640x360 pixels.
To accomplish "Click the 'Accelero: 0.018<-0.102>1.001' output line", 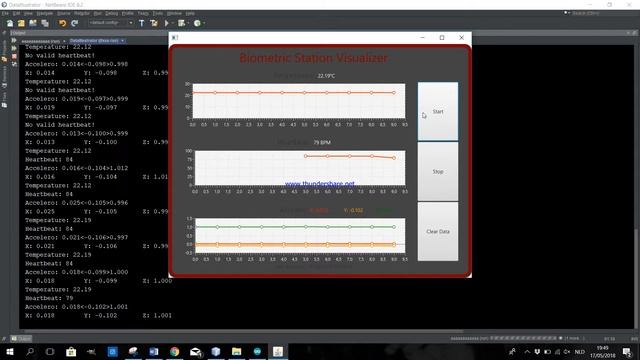I will [x=76, y=307].
